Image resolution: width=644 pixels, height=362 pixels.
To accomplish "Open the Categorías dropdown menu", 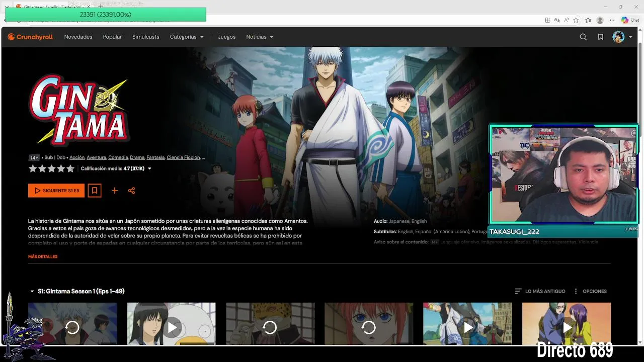I will click(x=187, y=37).
